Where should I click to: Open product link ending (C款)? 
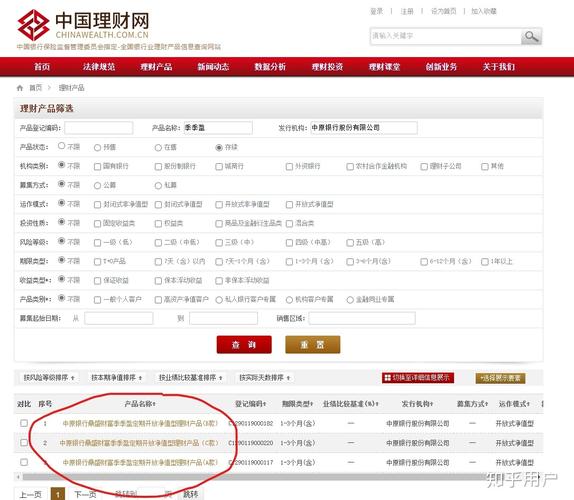coord(139,443)
